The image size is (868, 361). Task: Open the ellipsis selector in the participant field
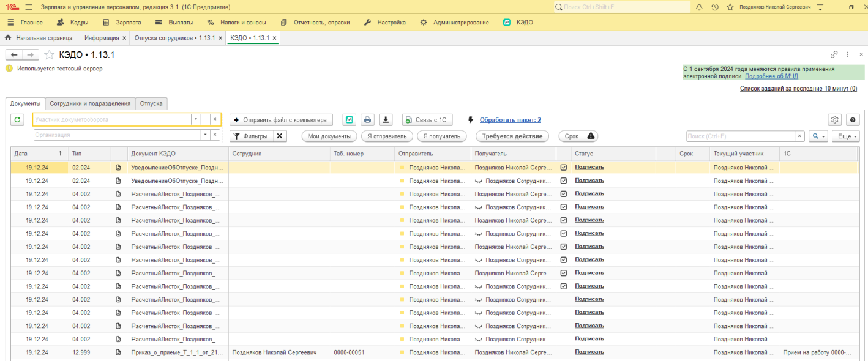pyautogui.click(x=206, y=119)
